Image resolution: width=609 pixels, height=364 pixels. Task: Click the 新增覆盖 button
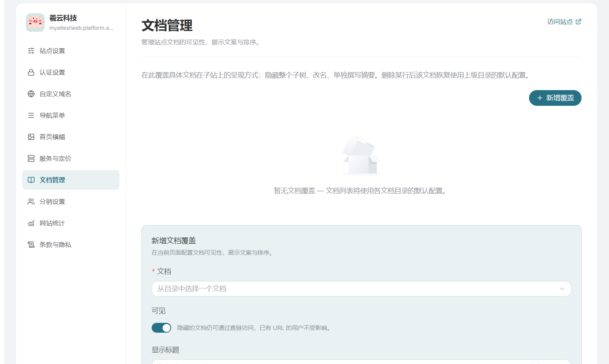[x=555, y=98]
